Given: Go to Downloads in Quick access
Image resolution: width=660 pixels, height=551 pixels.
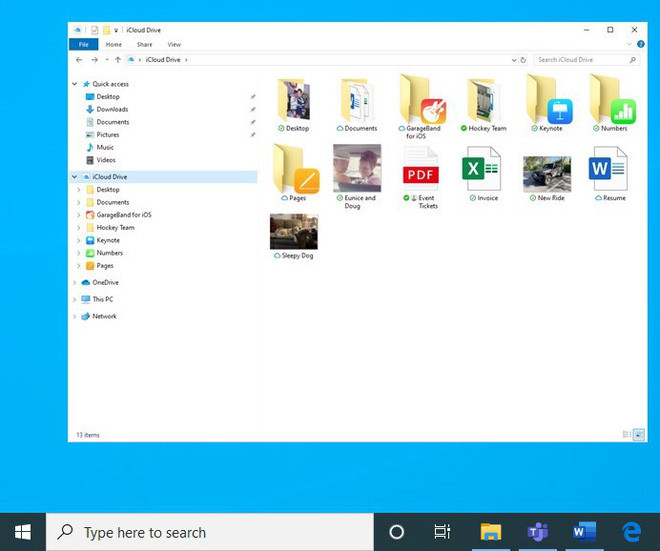Looking at the screenshot, I should click(112, 109).
